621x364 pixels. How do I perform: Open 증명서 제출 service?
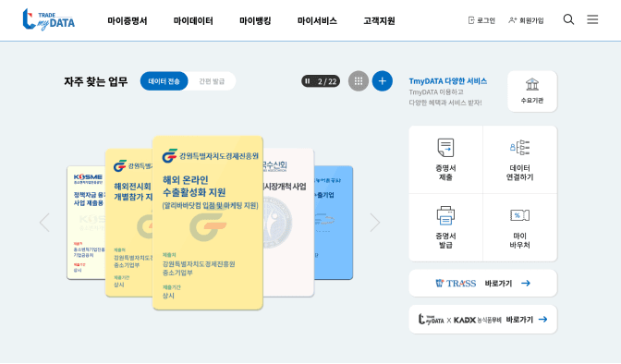(x=445, y=160)
